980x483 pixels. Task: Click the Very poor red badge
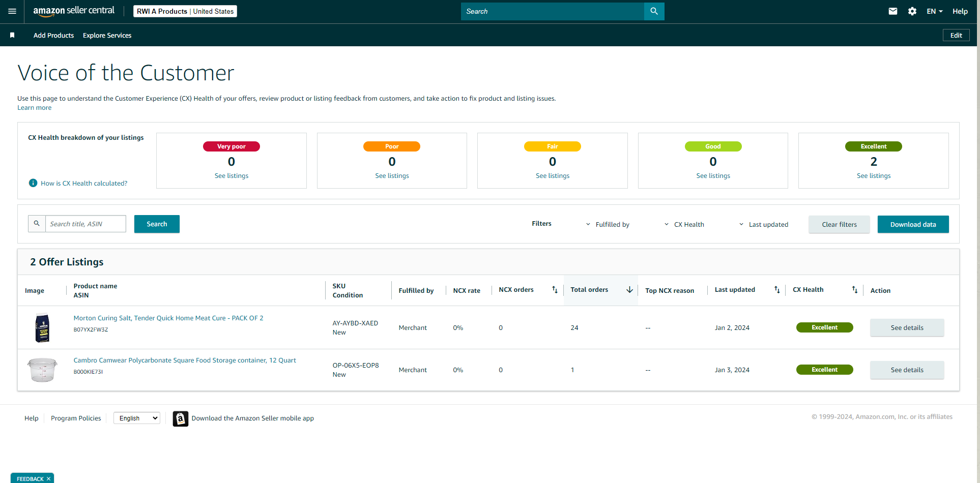pos(232,146)
